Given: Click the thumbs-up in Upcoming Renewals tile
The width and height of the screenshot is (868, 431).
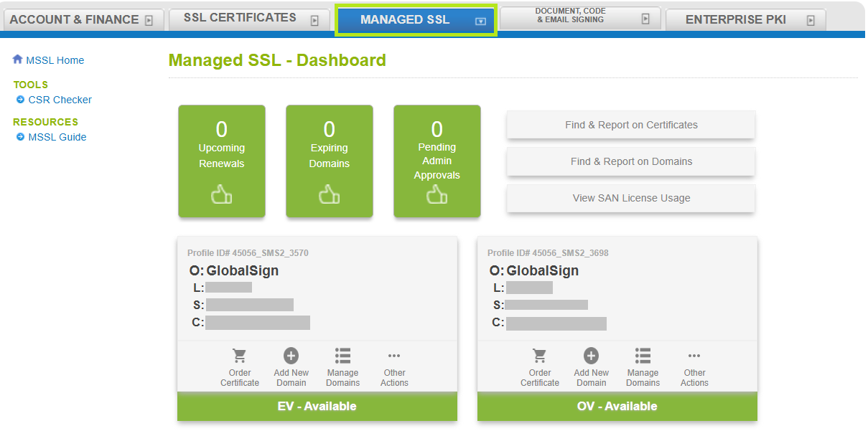Looking at the screenshot, I should 221,194.
